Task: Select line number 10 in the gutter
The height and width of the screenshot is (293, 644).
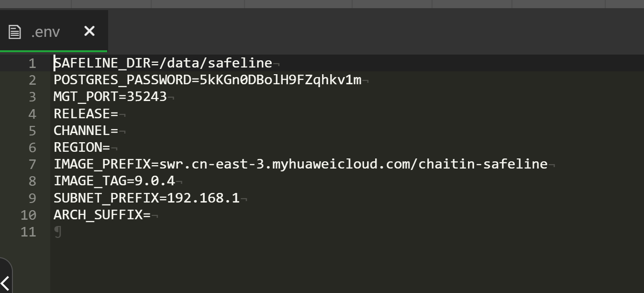Action: point(28,215)
